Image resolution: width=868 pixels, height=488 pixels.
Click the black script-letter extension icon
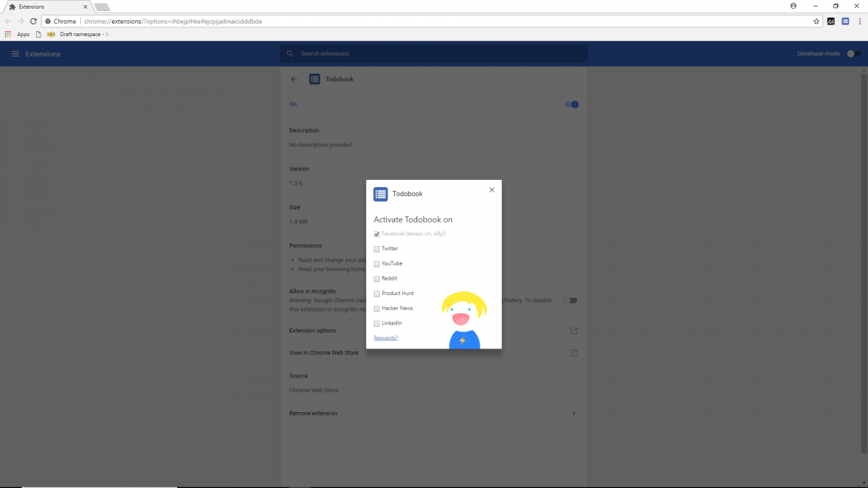832,21
